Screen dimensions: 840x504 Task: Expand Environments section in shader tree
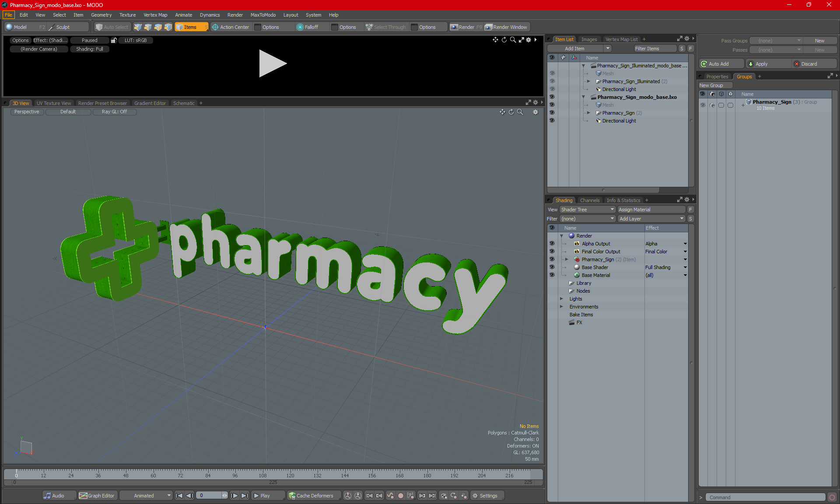pyautogui.click(x=562, y=306)
